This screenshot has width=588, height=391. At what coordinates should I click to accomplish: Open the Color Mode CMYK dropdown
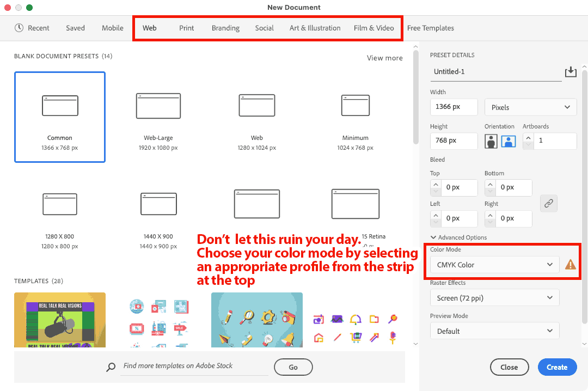[494, 265]
